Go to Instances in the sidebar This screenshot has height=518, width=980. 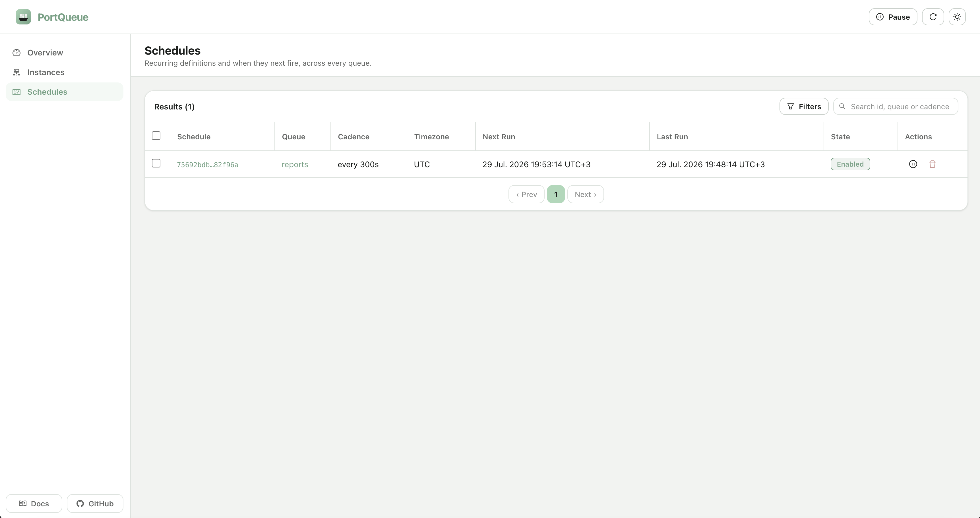(x=65, y=72)
